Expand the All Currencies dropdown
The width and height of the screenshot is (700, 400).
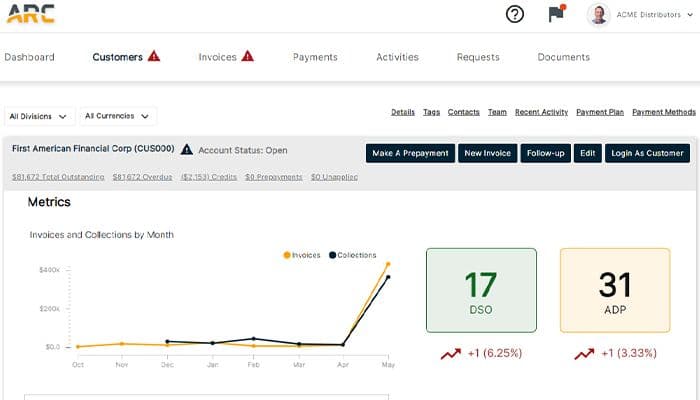(118, 116)
